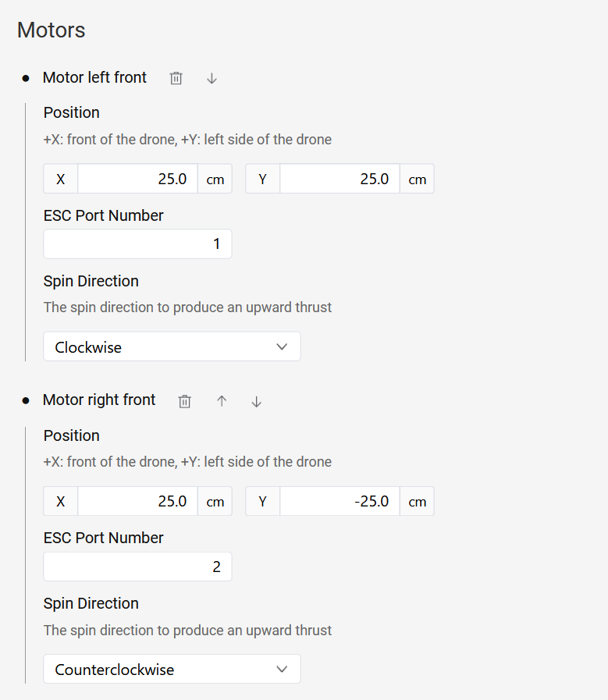
Task: Click the X label of left front position
Action: [61, 179]
